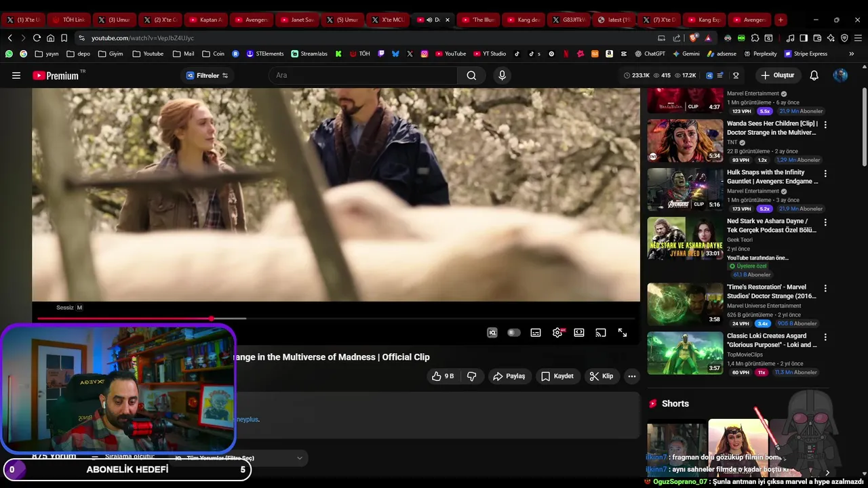
Task: Expand the Tüm Yorumlar comment filter dropdown
Action: tap(238, 458)
